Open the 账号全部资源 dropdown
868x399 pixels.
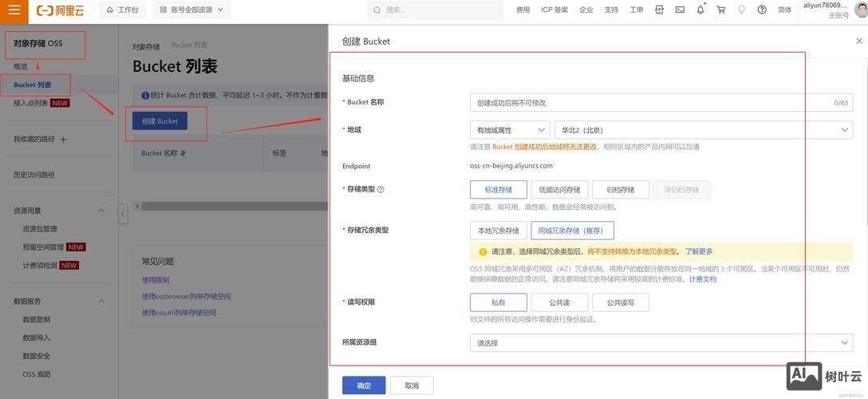[x=191, y=10]
